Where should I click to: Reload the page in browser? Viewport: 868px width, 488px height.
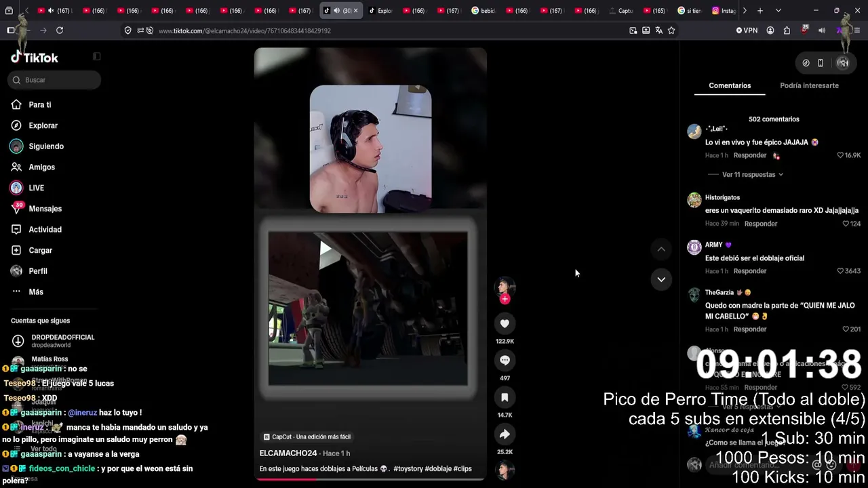click(60, 30)
